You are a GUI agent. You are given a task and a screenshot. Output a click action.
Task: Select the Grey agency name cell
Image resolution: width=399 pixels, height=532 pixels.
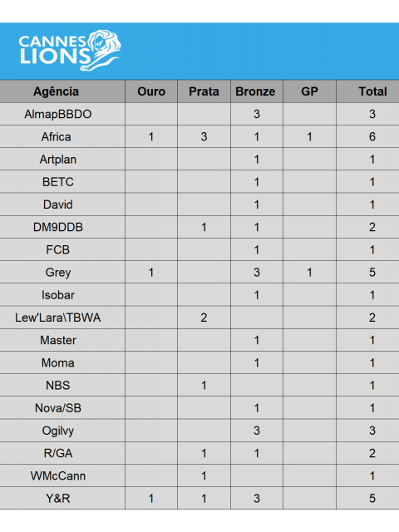(62, 272)
